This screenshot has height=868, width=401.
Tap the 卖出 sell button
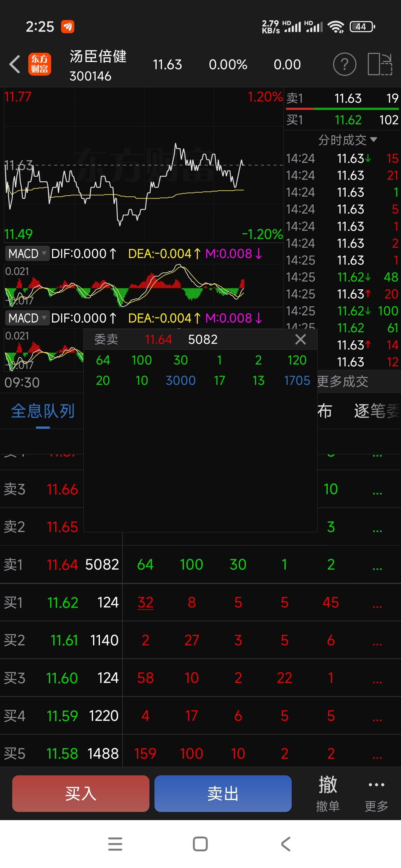pos(223,793)
